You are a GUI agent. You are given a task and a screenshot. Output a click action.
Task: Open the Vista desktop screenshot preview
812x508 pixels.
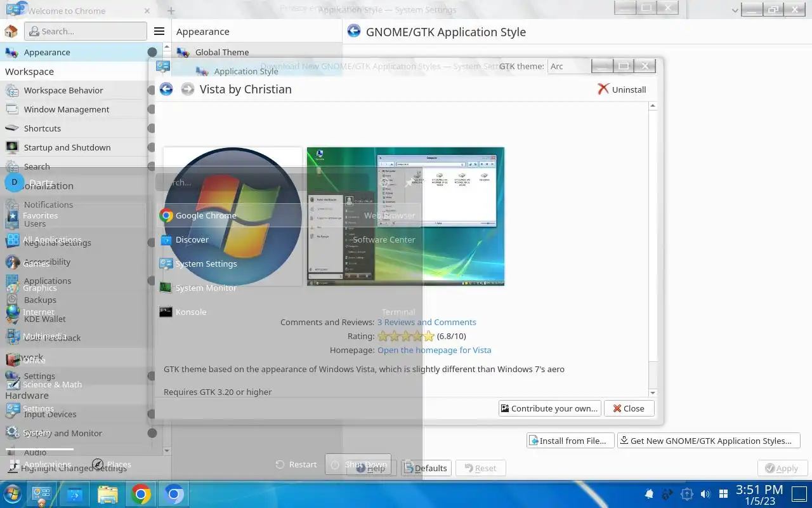(405, 217)
